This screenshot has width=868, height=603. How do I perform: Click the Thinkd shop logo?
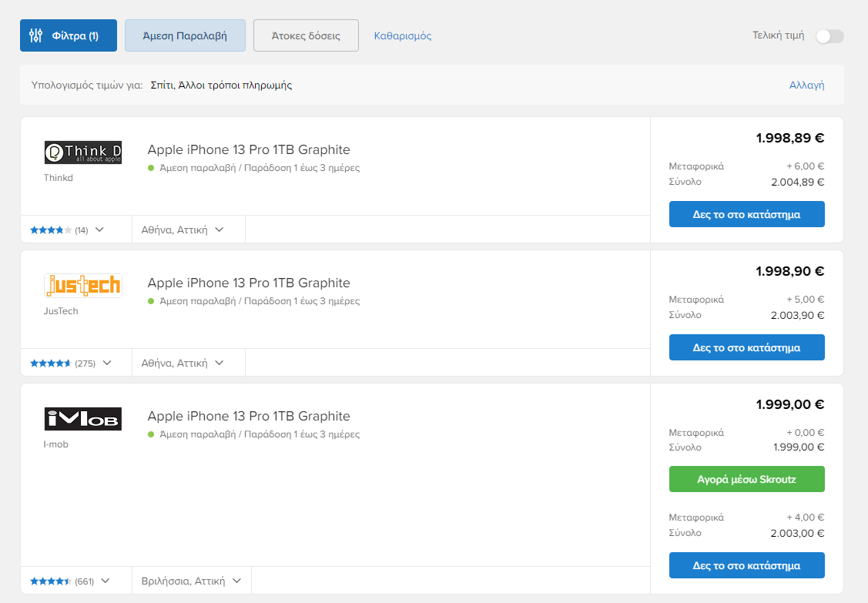click(x=83, y=152)
